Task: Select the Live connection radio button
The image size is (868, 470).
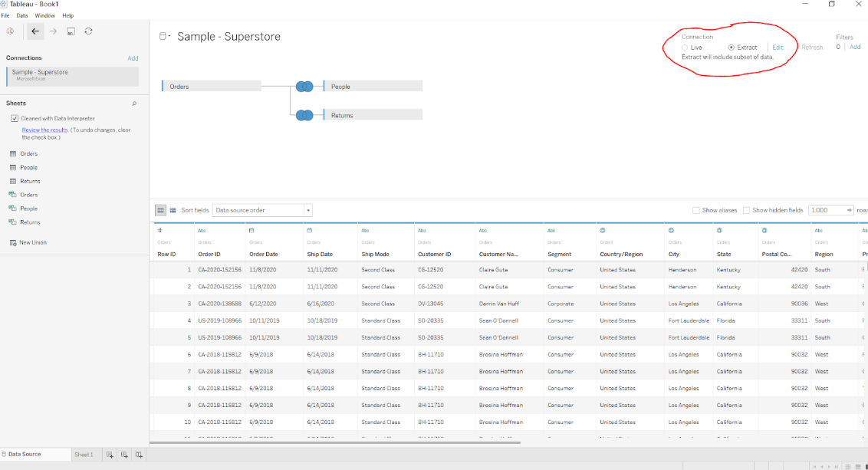Action: 685,48
